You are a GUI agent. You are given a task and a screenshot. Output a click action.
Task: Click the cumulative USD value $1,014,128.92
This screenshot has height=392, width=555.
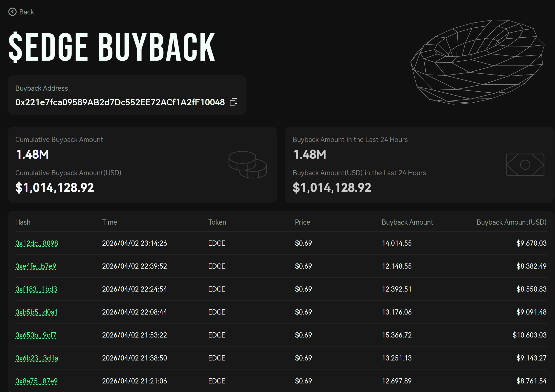pyautogui.click(x=55, y=188)
